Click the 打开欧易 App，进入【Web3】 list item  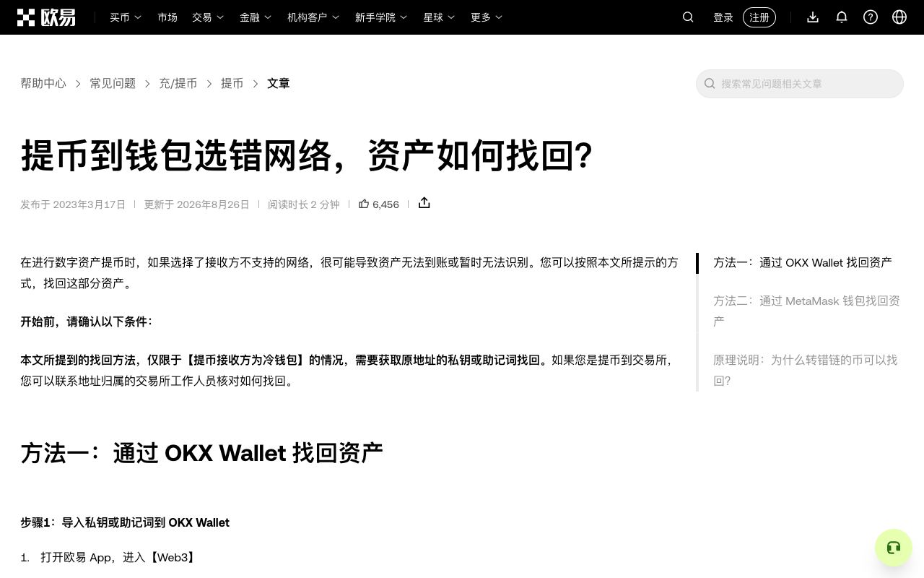click(118, 557)
